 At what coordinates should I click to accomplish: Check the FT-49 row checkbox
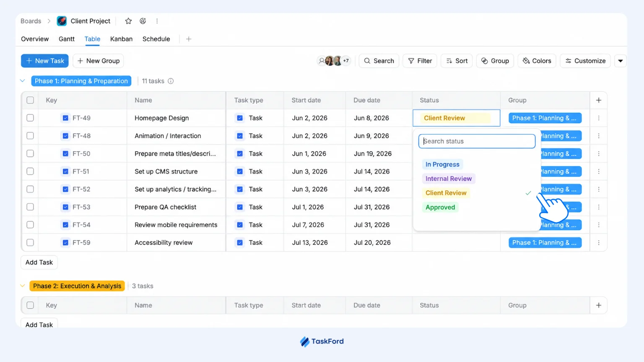(x=30, y=118)
